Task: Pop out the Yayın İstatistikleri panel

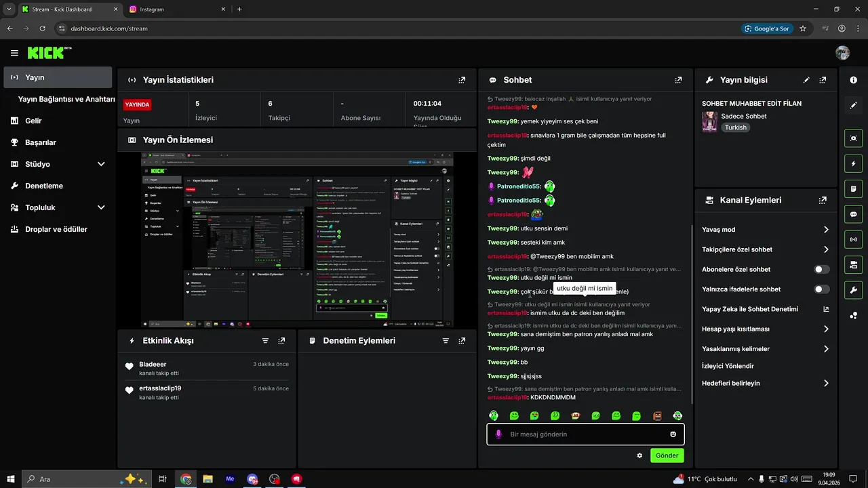Action: click(462, 80)
